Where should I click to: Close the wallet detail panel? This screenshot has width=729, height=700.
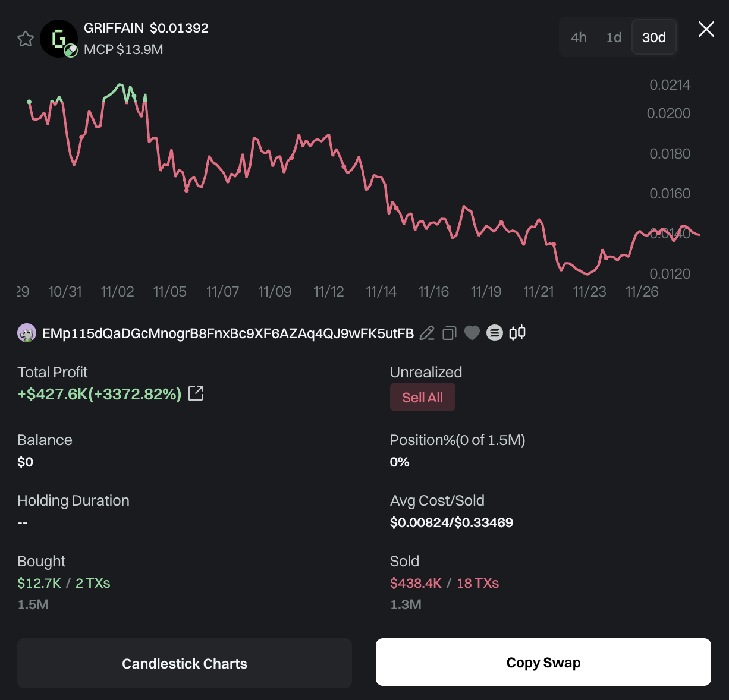[706, 29]
